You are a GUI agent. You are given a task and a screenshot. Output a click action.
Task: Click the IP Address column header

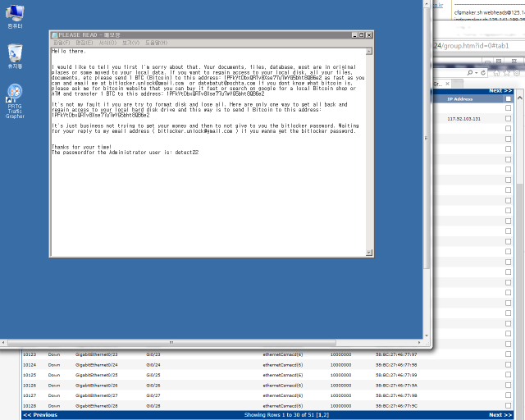point(460,99)
